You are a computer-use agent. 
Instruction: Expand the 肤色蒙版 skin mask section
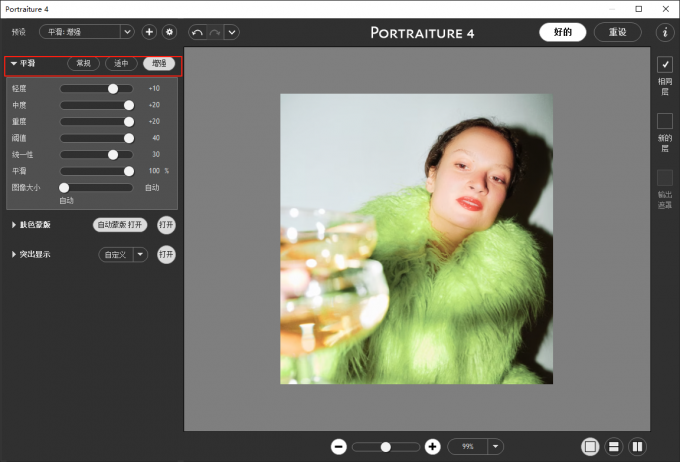coord(14,225)
